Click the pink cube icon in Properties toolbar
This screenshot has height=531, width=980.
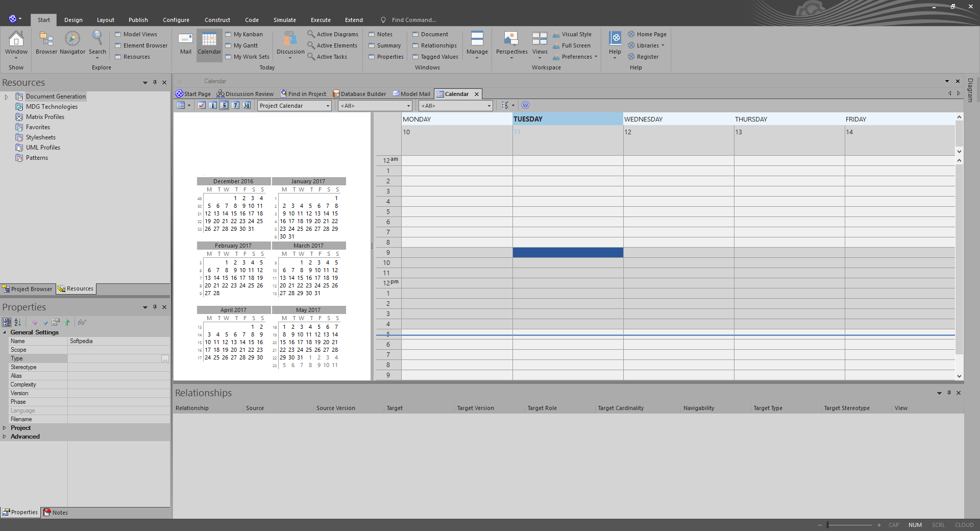click(35, 322)
